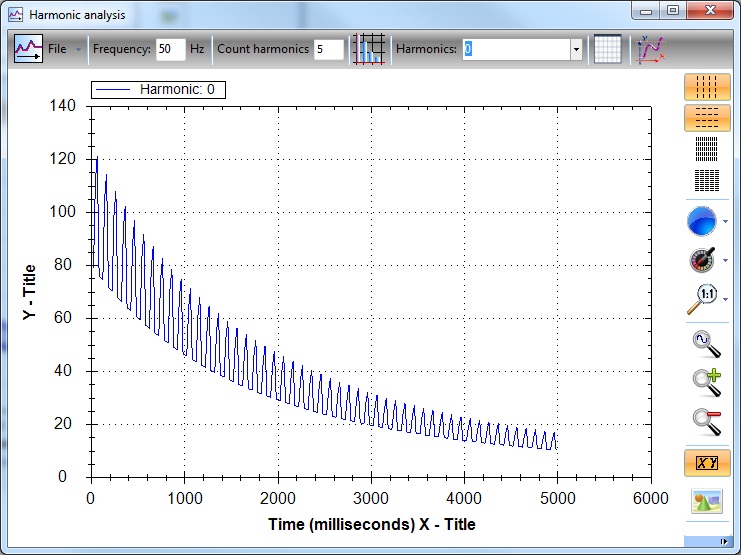The height and width of the screenshot is (555, 741).
Task: Expand the blue sphere dropdown arrow
Action: (x=725, y=221)
